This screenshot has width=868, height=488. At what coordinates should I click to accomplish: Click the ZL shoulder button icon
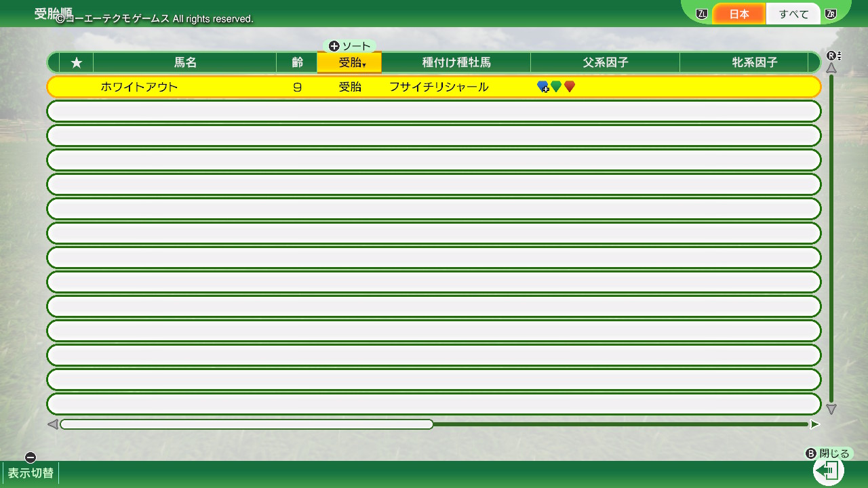click(702, 14)
